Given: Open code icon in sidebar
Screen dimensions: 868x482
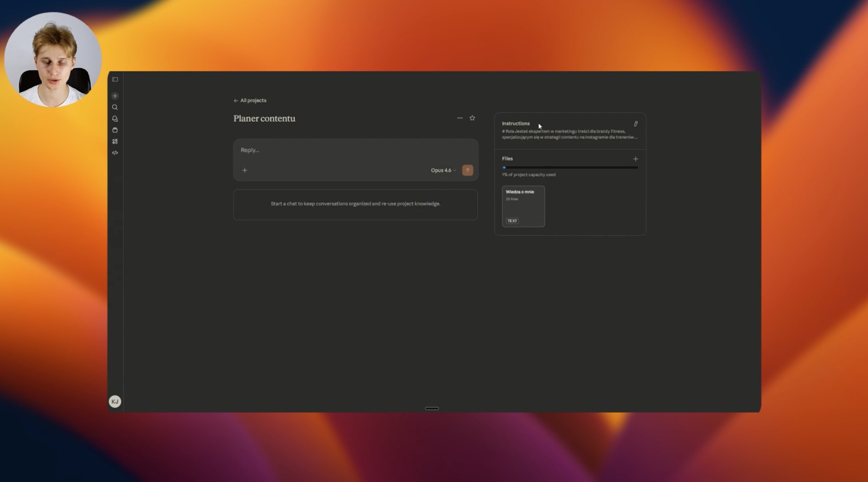Looking at the screenshot, I should point(115,153).
